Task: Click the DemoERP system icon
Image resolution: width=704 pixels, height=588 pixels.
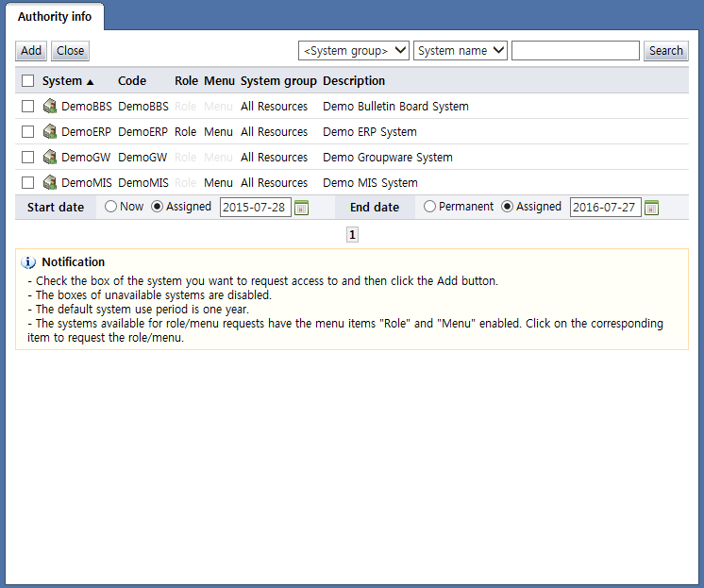Action: click(x=50, y=132)
